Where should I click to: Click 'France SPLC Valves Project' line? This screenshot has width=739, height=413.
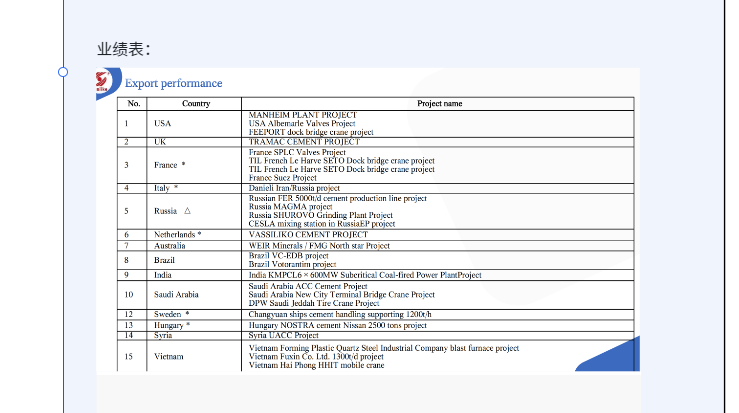pos(297,152)
